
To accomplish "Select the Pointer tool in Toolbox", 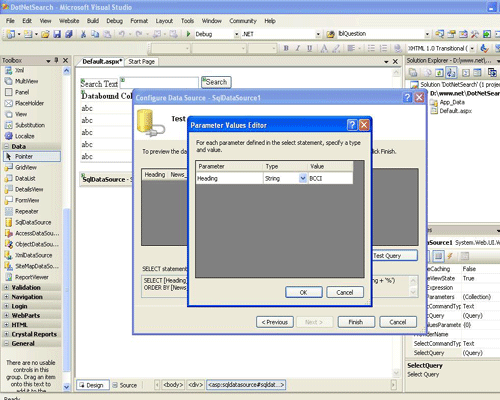I will (x=32, y=156).
